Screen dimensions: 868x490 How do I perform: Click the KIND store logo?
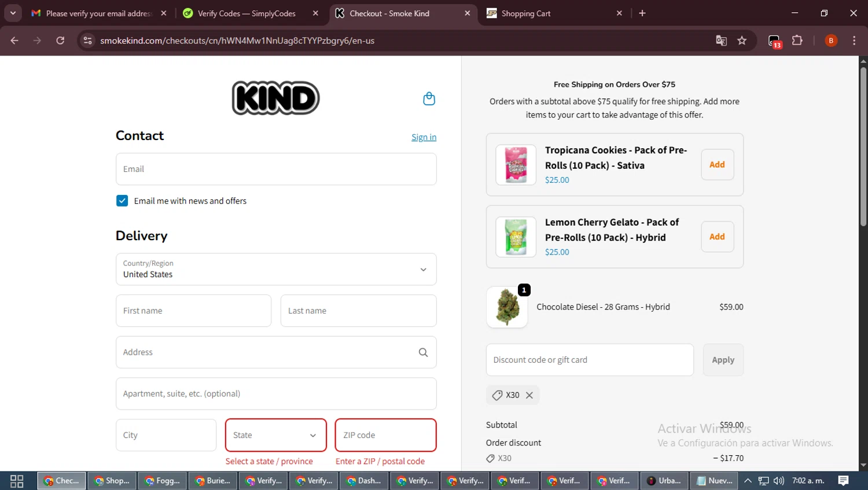275,98
